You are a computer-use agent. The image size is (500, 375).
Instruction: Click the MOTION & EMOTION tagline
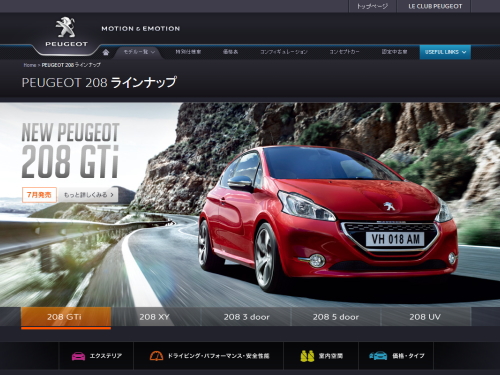[x=141, y=29]
